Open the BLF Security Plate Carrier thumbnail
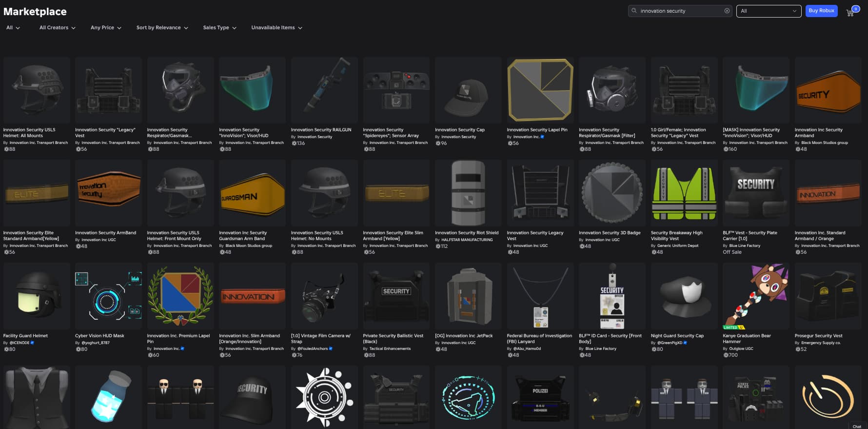Image resolution: width=868 pixels, height=429 pixels. click(x=756, y=193)
